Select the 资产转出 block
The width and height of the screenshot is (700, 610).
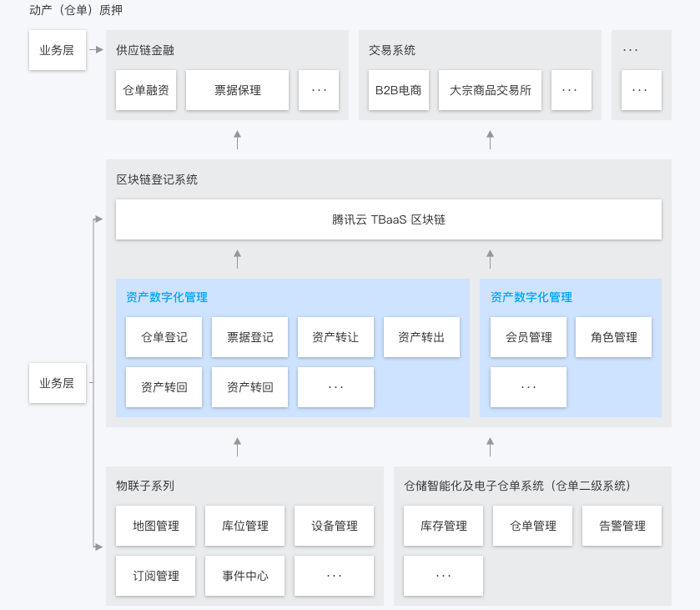tap(421, 337)
